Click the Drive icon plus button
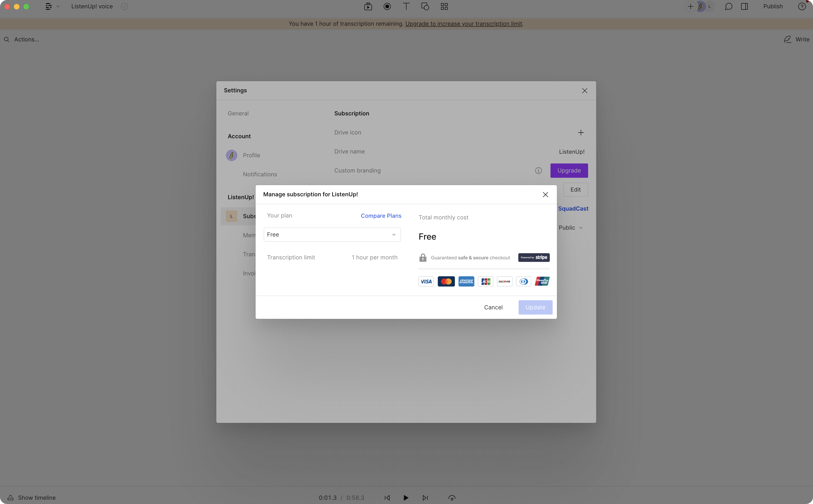Image resolution: width=813 pixels, height=504 pixels. (581, 133)
